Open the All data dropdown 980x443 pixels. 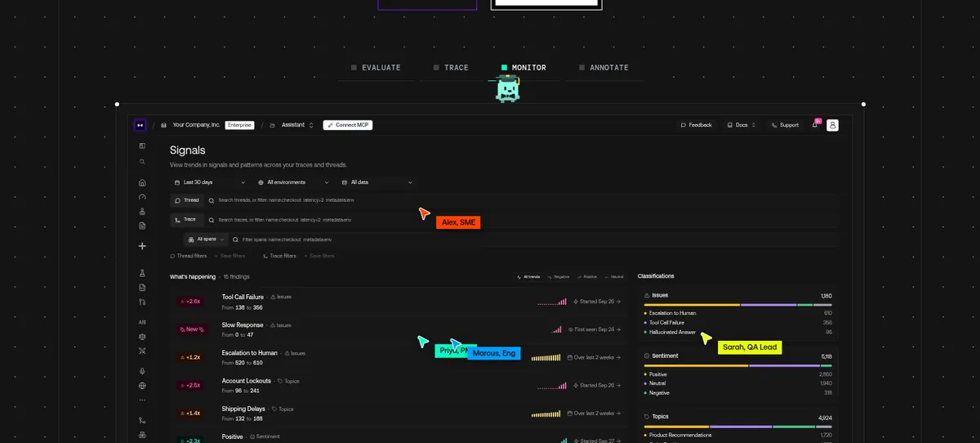point(376,182)
